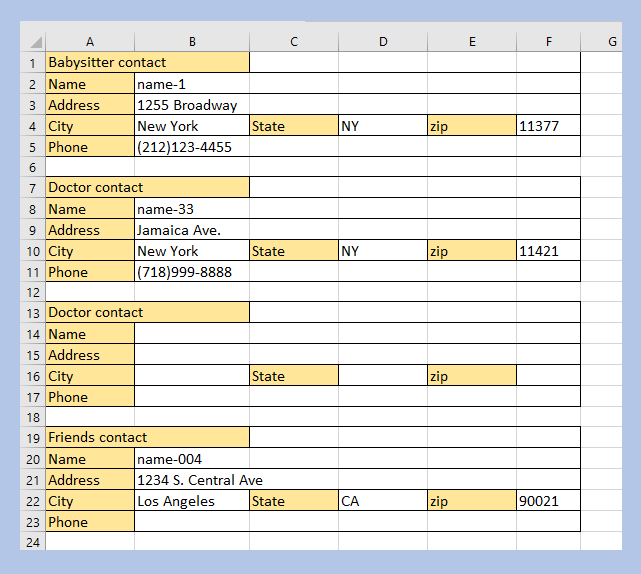Click the zip value '90021'
Viewport: 641px width, 574px height.
(549, 500)
